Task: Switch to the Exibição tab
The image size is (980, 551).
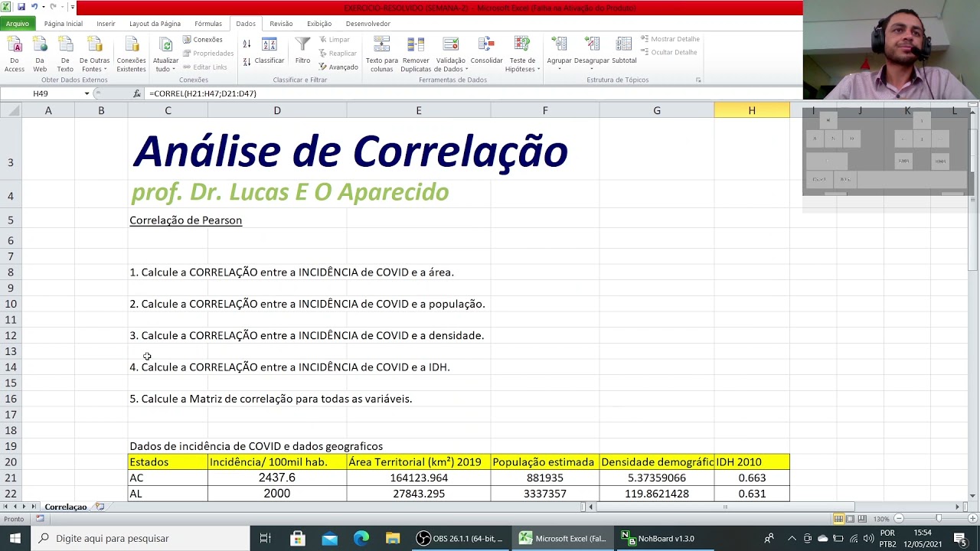Action: pyautogui.click(x=319, y=24)
